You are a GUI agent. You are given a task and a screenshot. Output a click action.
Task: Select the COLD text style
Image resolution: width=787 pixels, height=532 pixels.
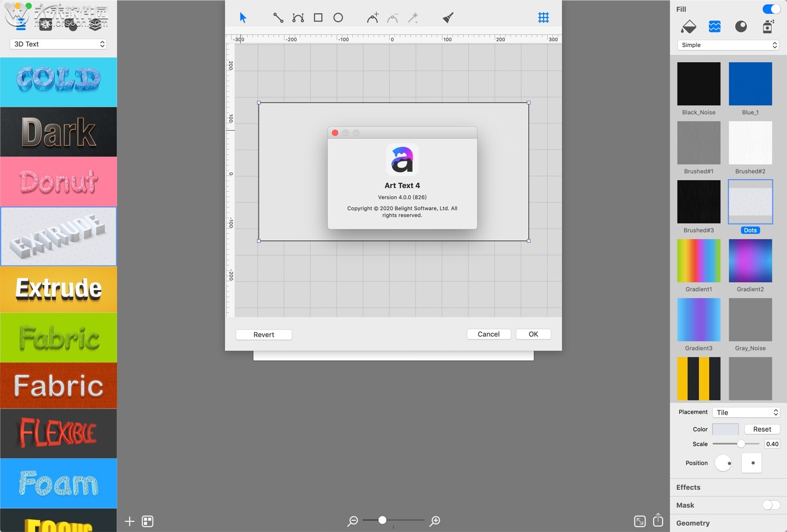point(58,82)
